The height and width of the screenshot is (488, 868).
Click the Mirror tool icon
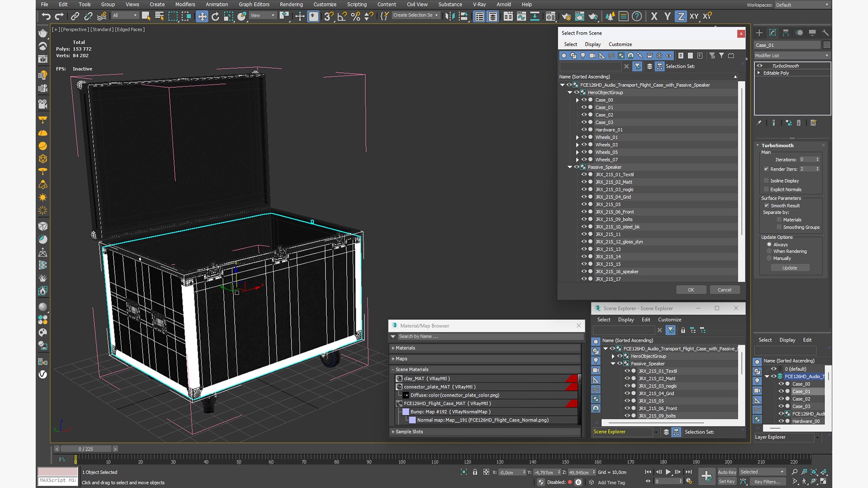coord(449,16)
